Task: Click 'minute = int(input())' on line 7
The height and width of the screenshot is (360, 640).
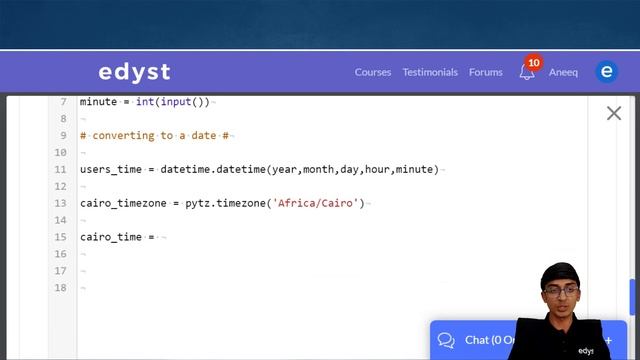Action: pos(144,102)
